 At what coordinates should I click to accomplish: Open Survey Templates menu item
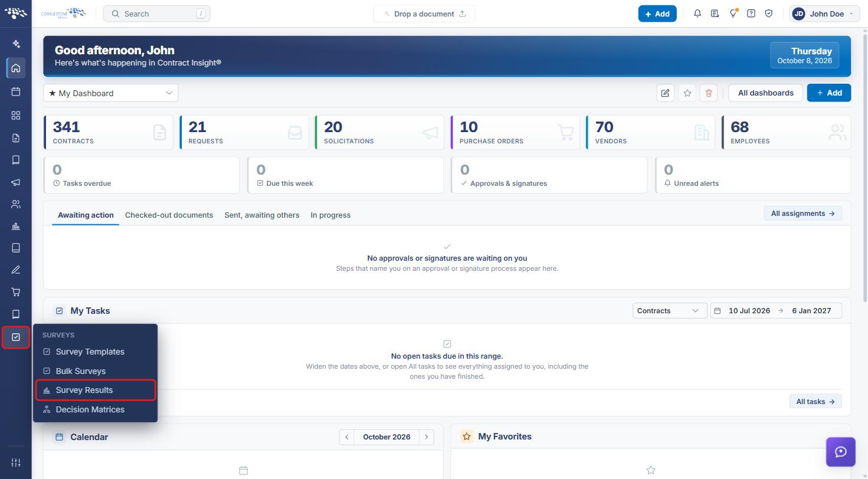pyautogui.click(x=96, y=352)
